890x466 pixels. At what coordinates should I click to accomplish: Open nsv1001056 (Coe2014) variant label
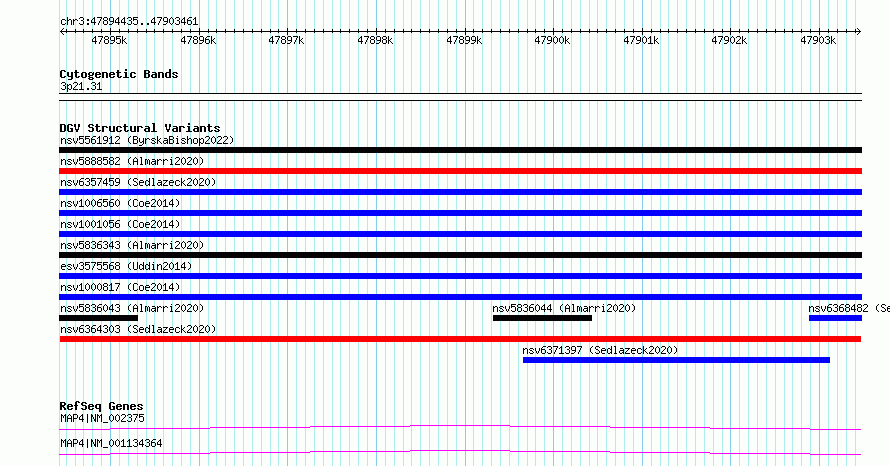pos(120,224)
